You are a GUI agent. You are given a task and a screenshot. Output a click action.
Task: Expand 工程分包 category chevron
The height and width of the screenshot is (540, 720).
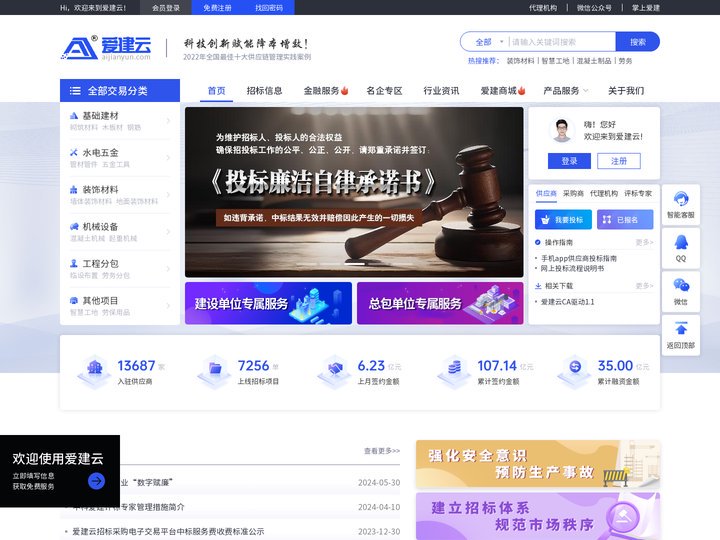tap(168, 269)
